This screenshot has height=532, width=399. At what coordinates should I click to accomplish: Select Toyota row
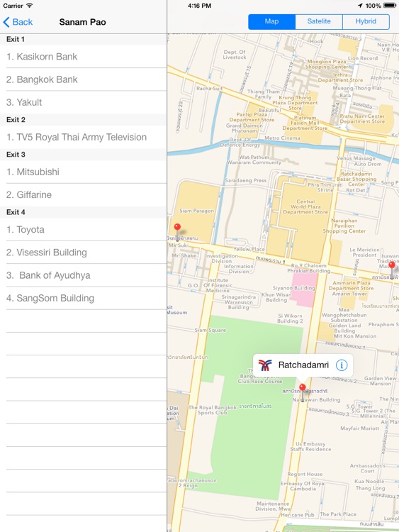point(84,230)
